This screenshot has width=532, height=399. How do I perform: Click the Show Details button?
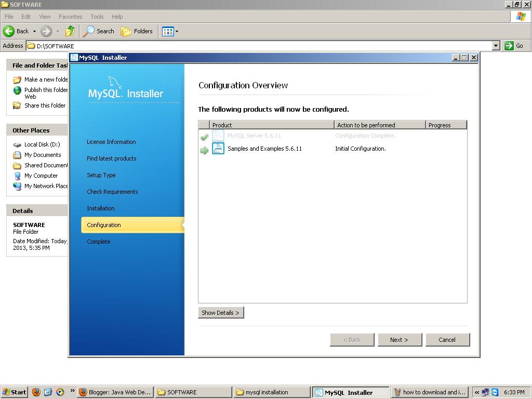click(x=221, y=312)
